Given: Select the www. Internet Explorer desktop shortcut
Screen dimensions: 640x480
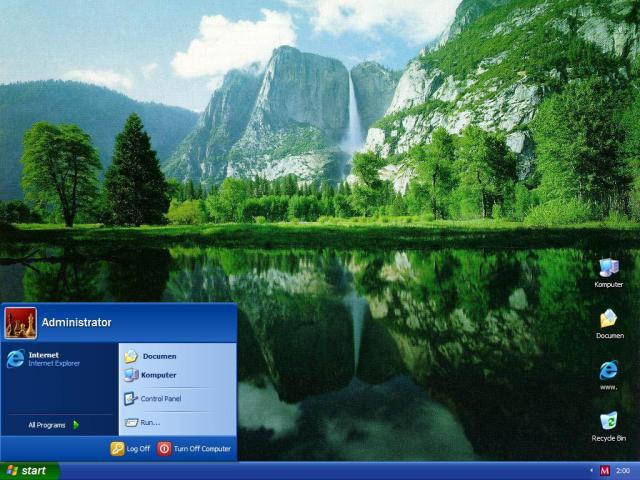Looking at the screenshot, I should click(609, 375).
